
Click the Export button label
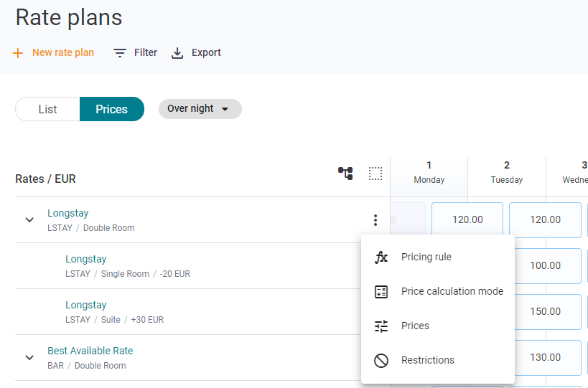[206, 53]
